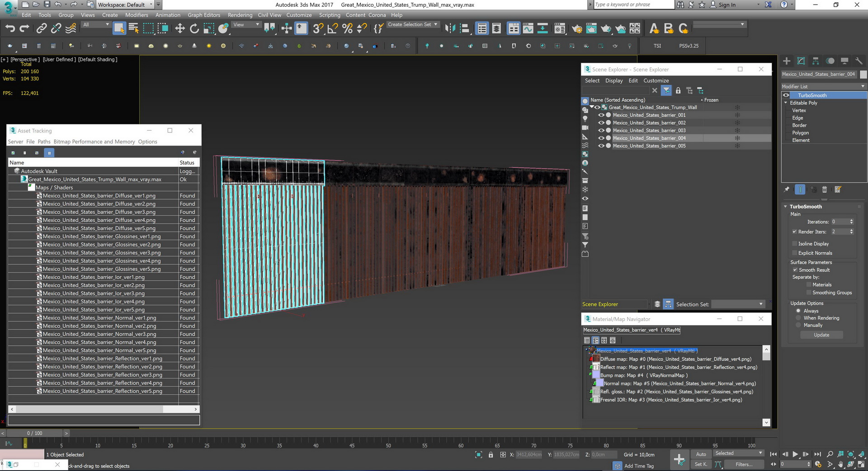Click the Zoom Extents navigation icon
This screenshot has width=868, height=471.
point(851,454)
